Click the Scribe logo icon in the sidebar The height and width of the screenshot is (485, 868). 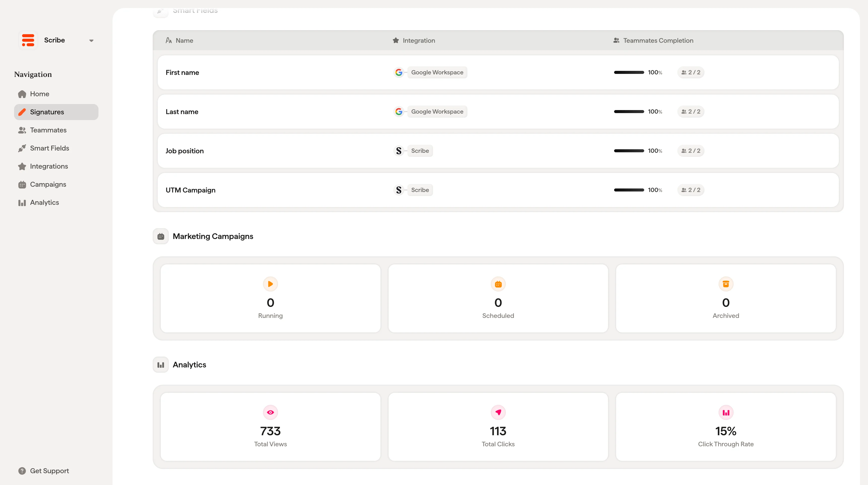pos(28,40)
